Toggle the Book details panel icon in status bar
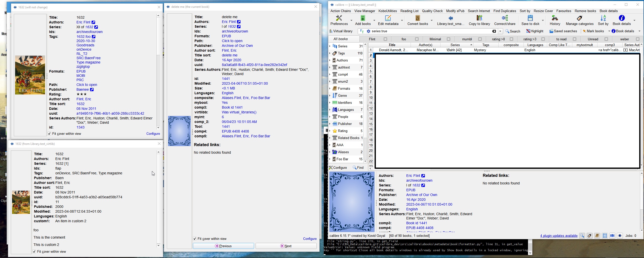This screenshot has width=644, height=258. (597, 236)
